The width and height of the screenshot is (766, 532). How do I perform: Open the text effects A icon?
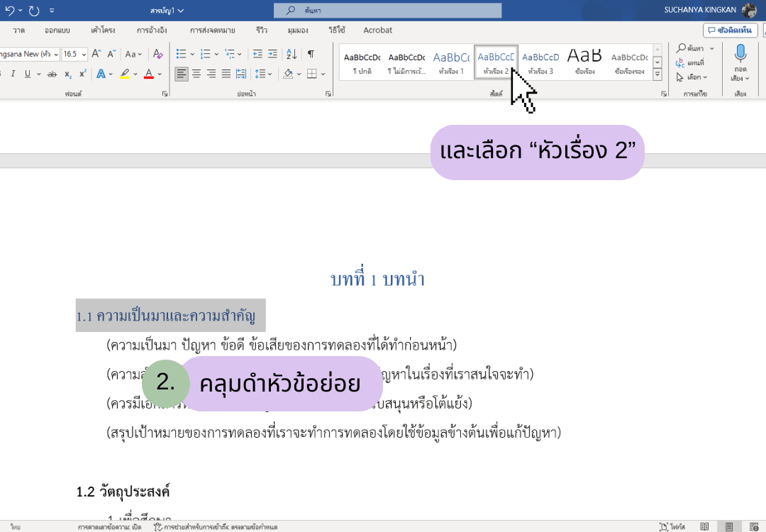point(101,74)
